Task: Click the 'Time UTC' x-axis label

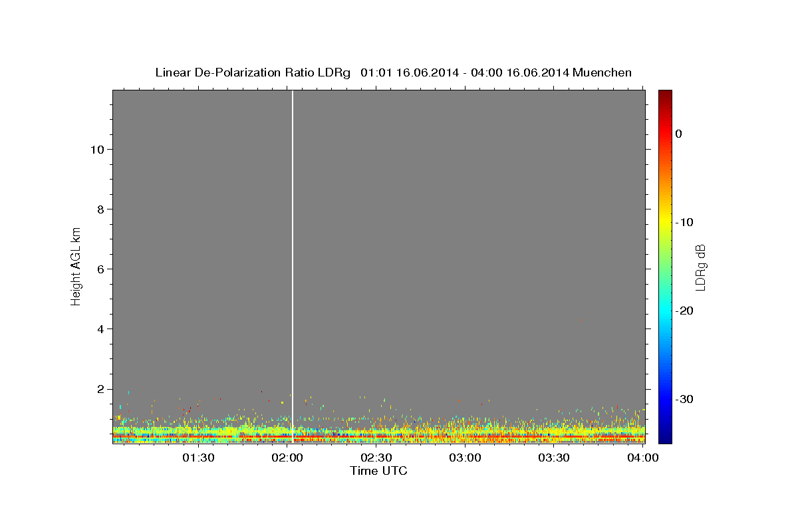Action: point(378,471)
